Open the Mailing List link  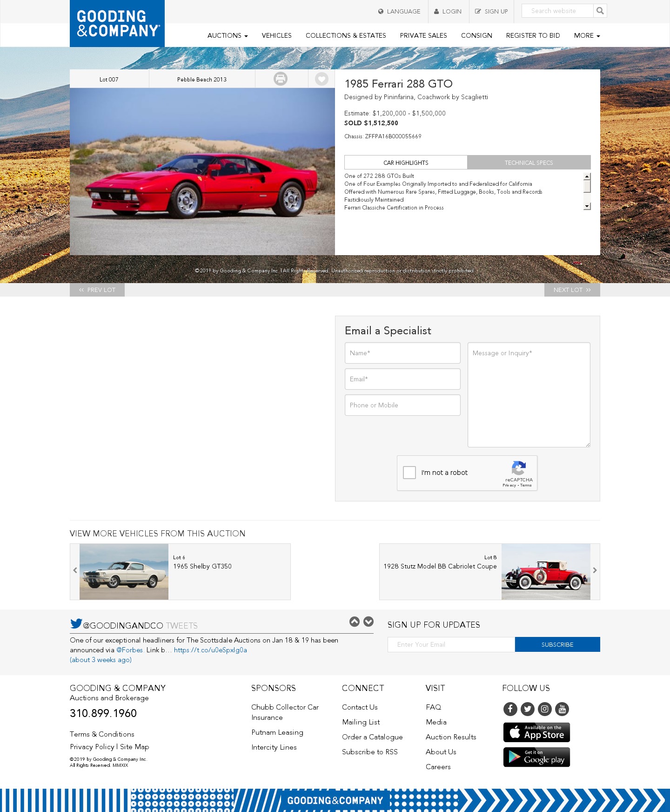click(361, 722)
